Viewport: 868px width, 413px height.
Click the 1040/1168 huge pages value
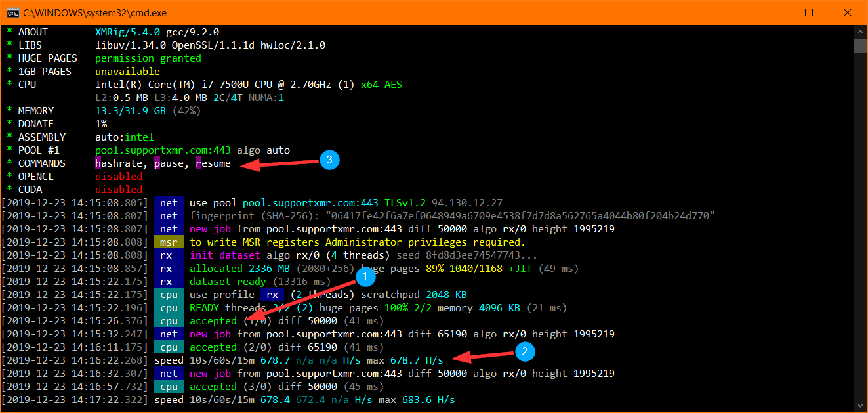point(476,268)
